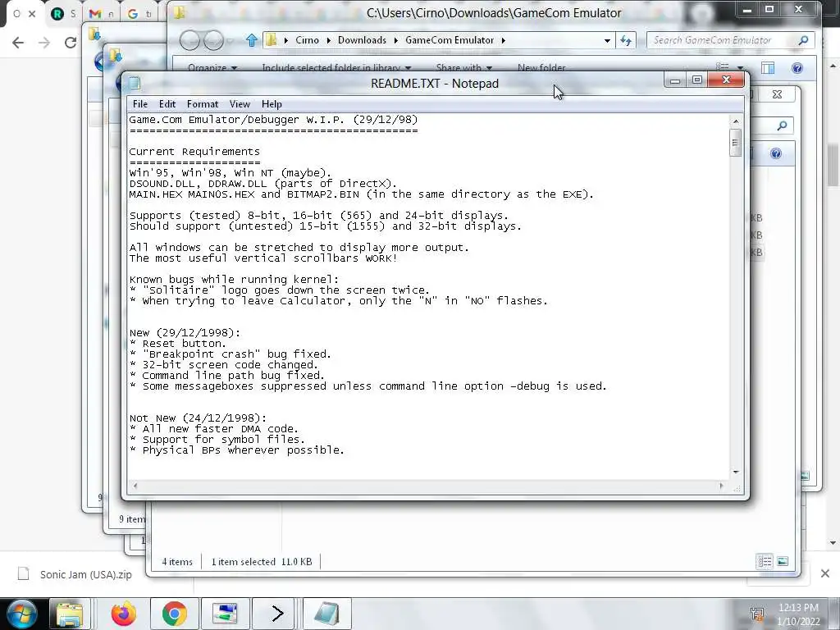Image resolution: width=840 pixels, height=630 pixels.
Task: Close the background Explorer window behind Notepad
Action: point(777,94)
